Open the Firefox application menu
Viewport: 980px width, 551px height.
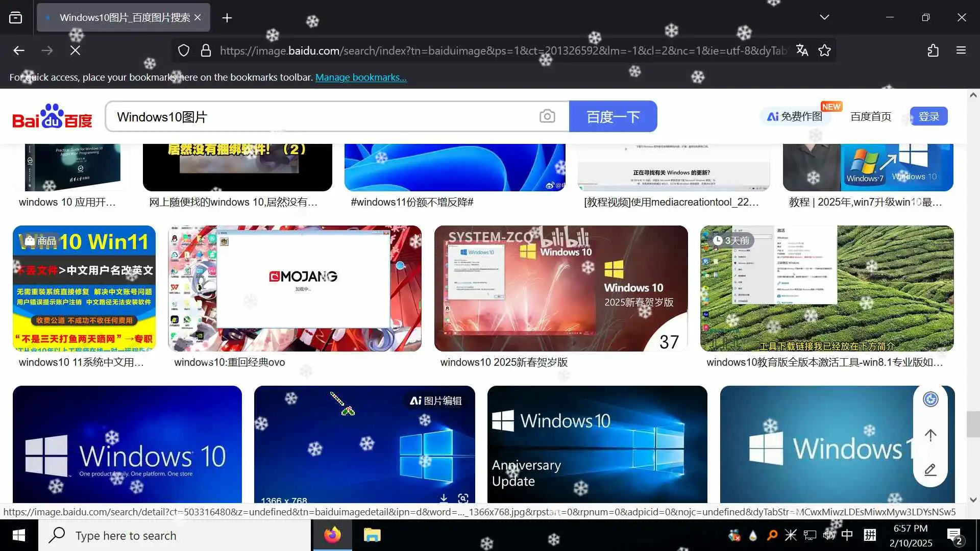point(961,50)
